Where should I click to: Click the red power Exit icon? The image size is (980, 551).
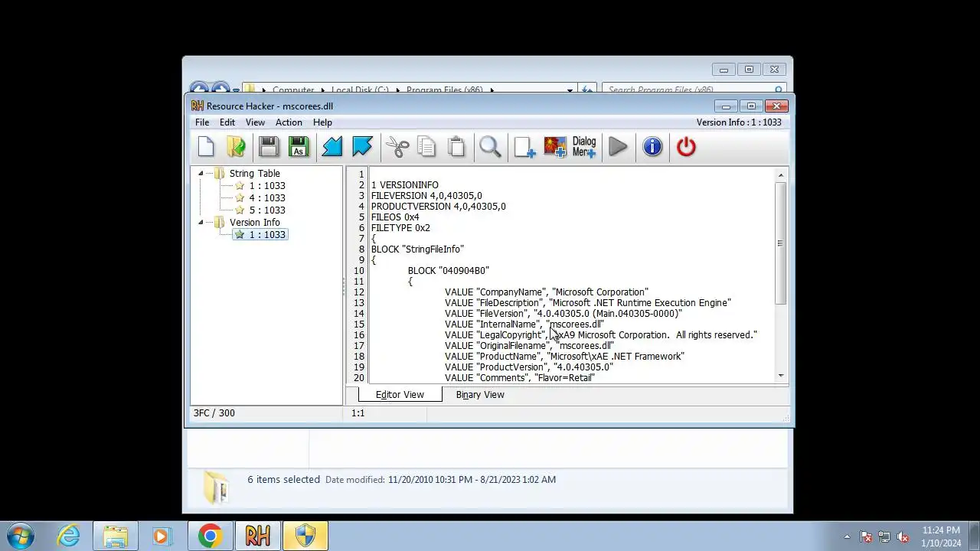[686, 147]
